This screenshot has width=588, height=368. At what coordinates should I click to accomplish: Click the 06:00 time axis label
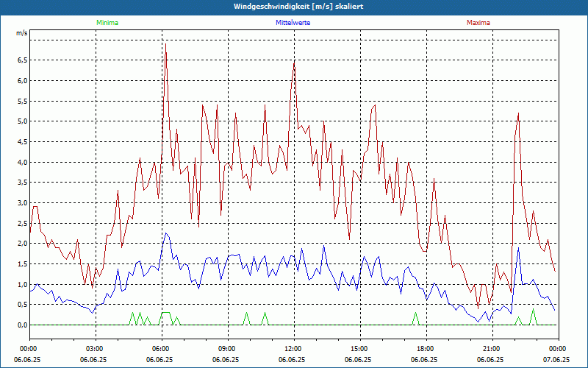159,349
